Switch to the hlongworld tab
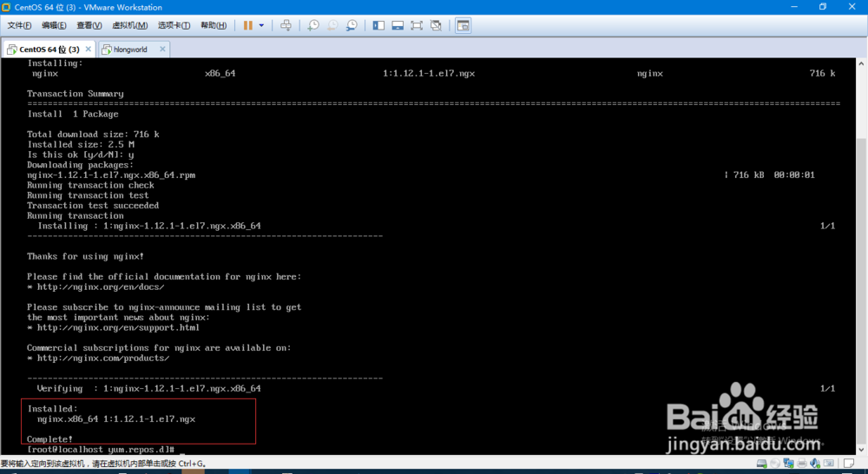The width and height of the screenshot is (868, 474). tap(130, 49)
